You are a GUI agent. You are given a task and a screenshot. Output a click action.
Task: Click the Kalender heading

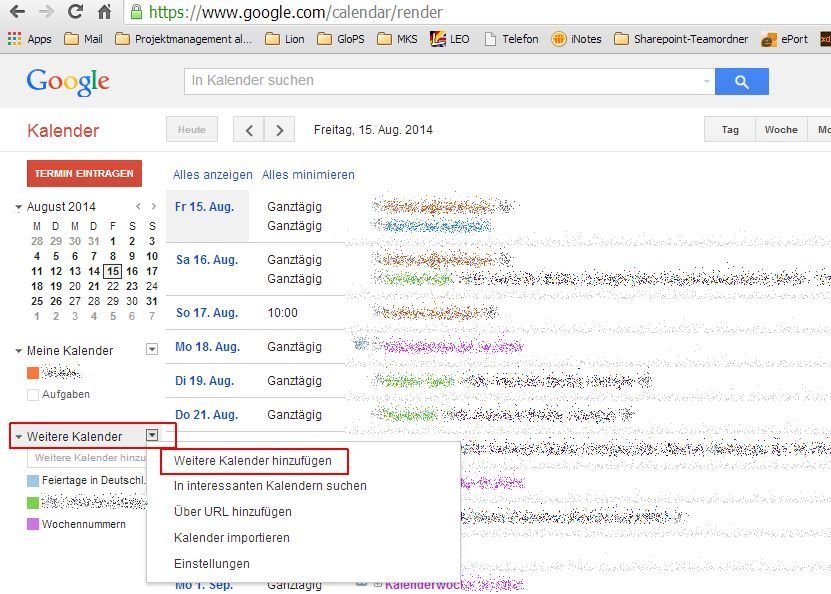click(63, 131)
